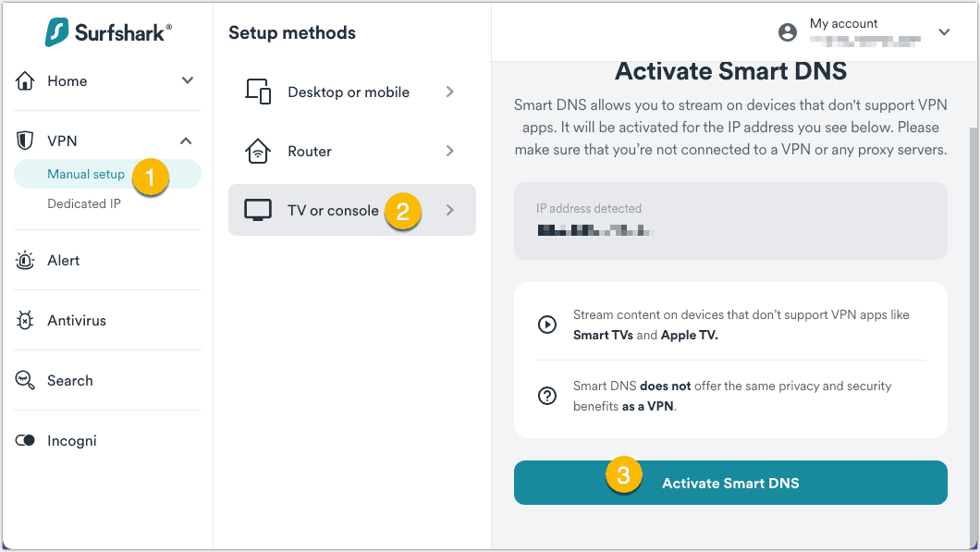Select Manual setup in the sidebar
980x552 pixels.
86,174
